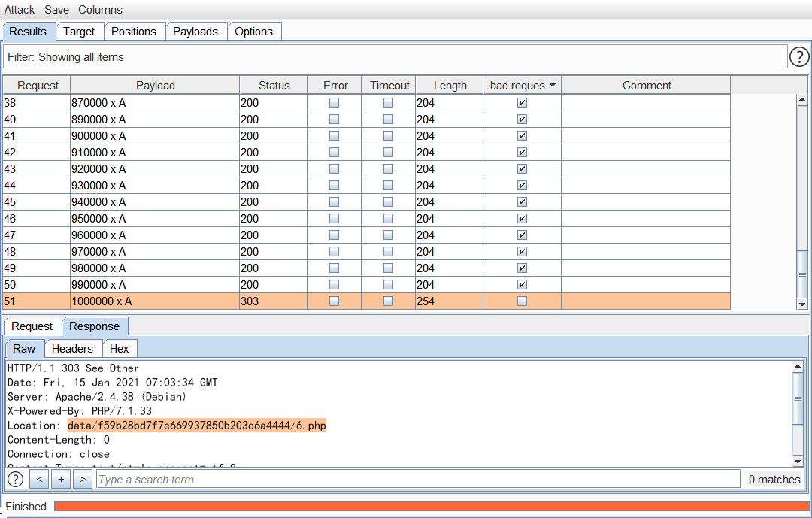
Task: Click the Finished attack progress bar
Action: (432, 506)
